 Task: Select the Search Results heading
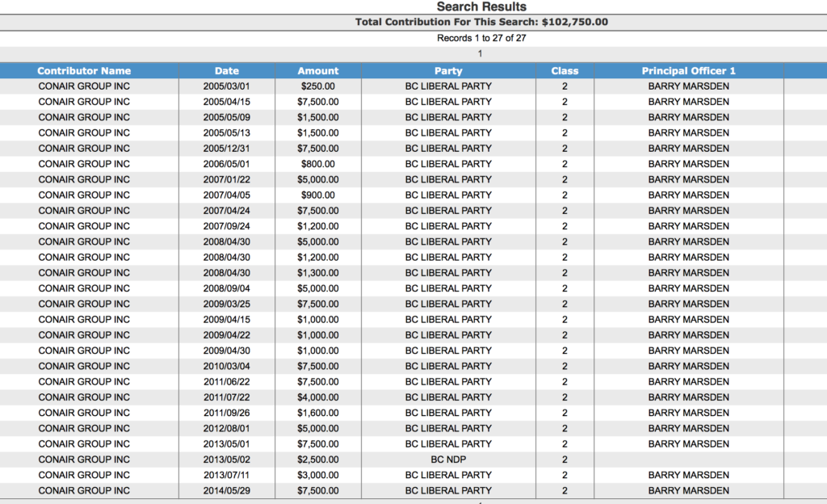coord(481,6)
